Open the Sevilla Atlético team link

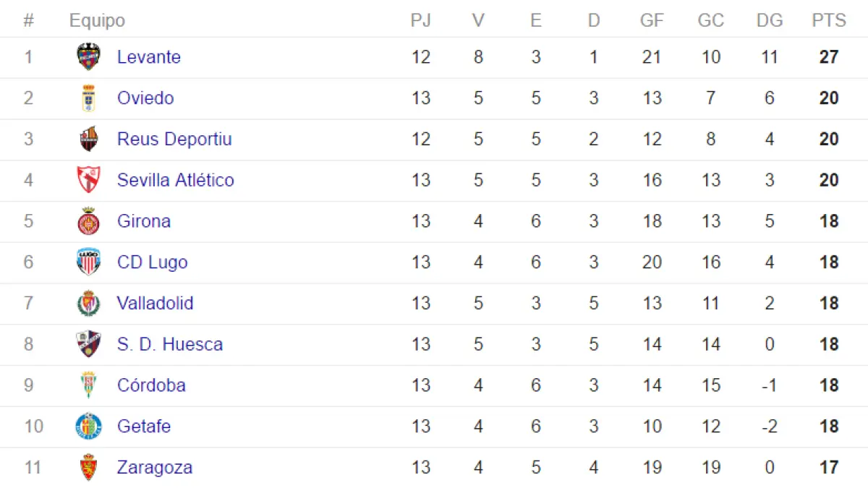(x=176, y=180)
